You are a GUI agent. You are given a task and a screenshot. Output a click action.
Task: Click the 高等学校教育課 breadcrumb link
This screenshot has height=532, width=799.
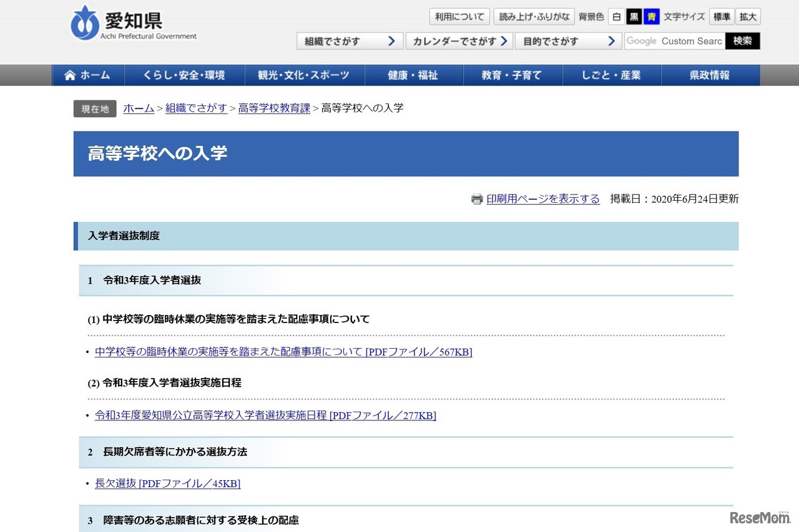pyautogui.click(x=274, y=108)
